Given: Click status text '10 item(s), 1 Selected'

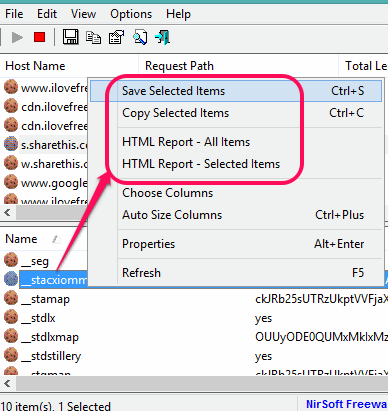Looking at the screenshot, I should tap(55, 406).
